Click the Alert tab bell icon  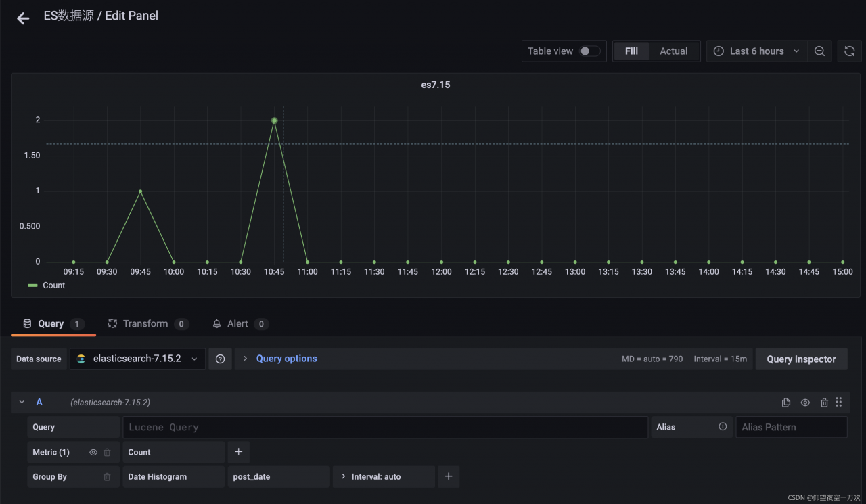coord(216,324)
